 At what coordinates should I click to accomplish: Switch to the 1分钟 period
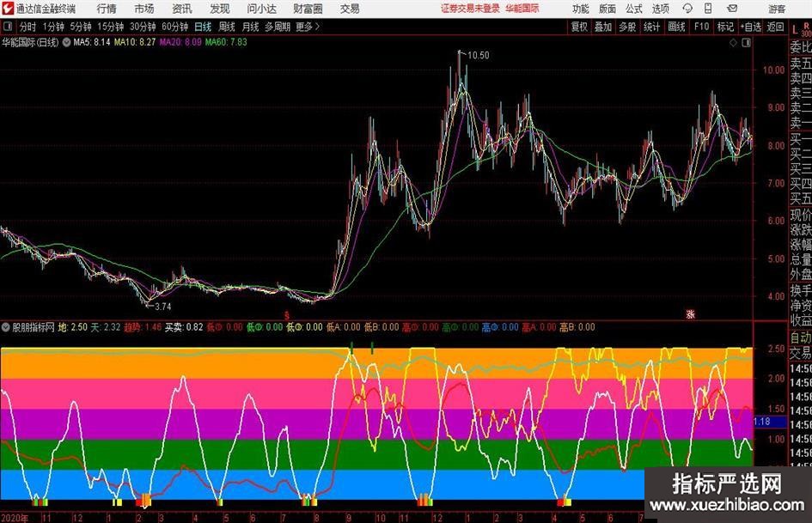[54, 27]
